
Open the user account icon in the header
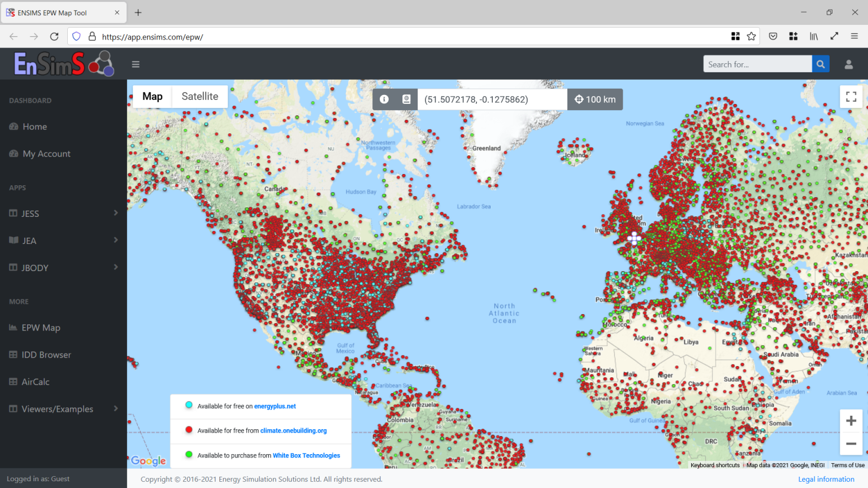tap(849, 64)
